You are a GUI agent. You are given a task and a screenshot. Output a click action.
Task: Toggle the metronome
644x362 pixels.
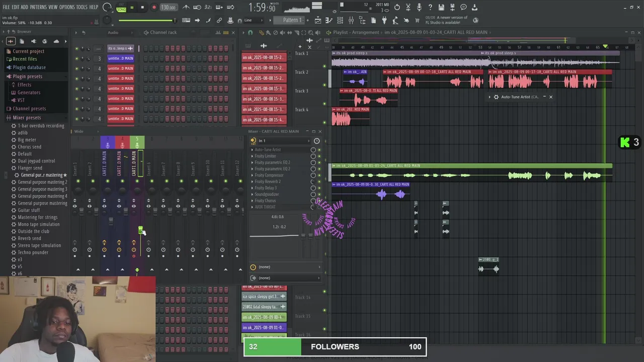coord(186,7)
